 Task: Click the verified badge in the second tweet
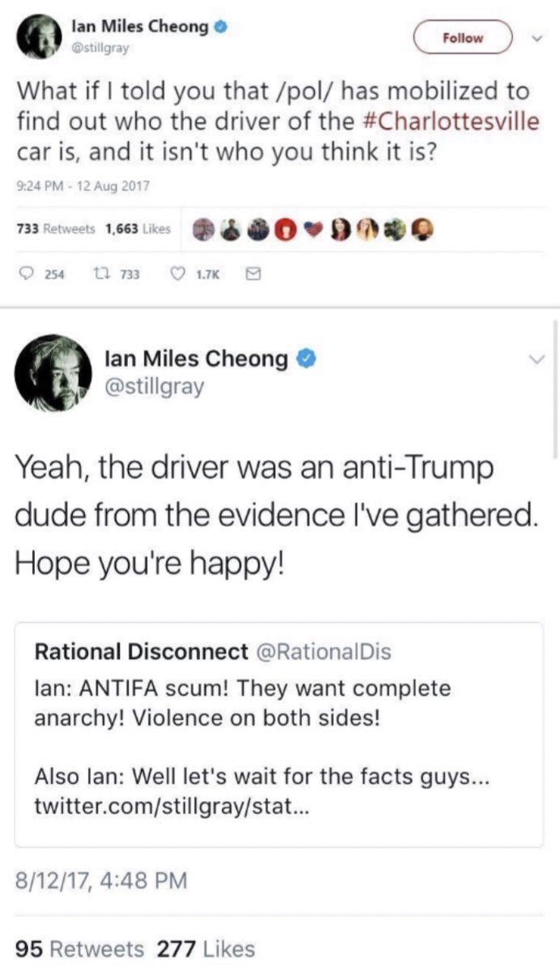point(305,358)
